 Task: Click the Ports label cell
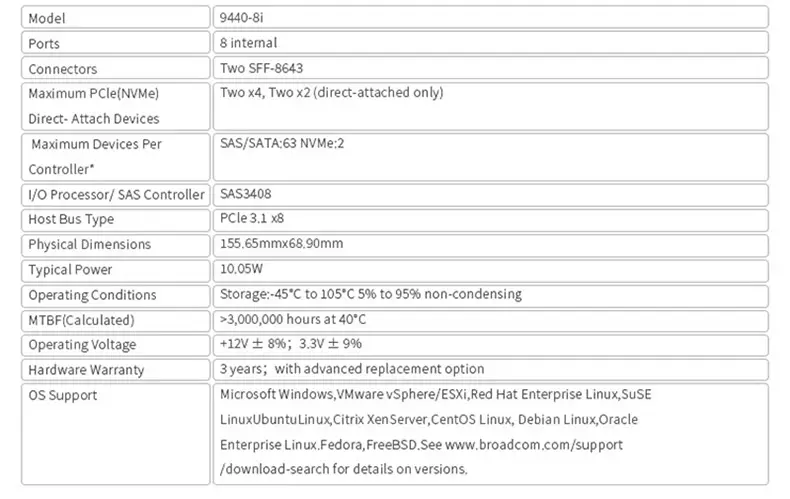[115, 43]
